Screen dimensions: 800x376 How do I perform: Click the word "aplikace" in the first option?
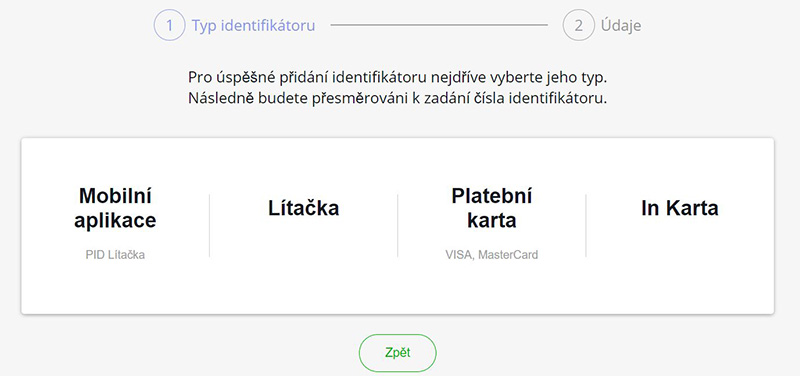(115, 221)
